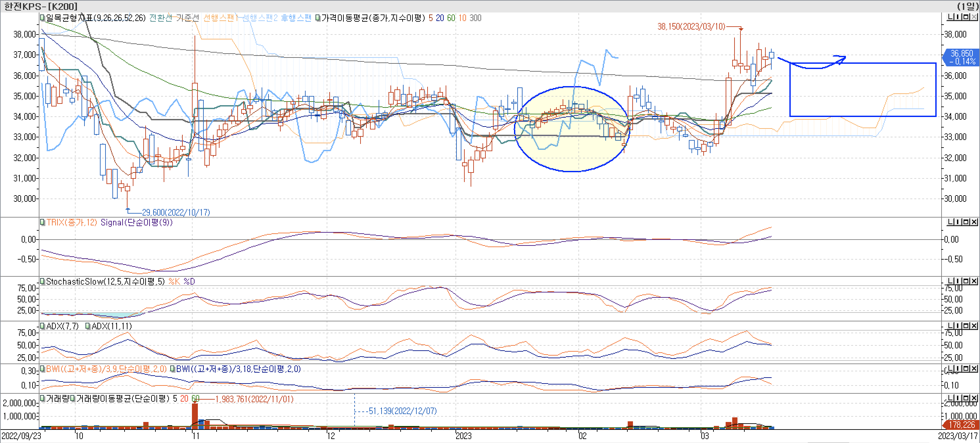
Task: Click the 한전KPS-[K200] chart title
Action: click(x=40, y=6)
